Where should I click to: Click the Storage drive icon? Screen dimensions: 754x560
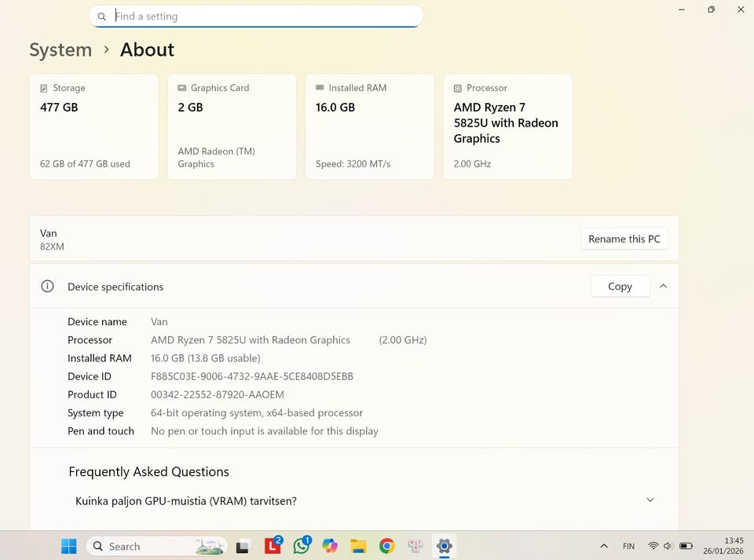44,88
